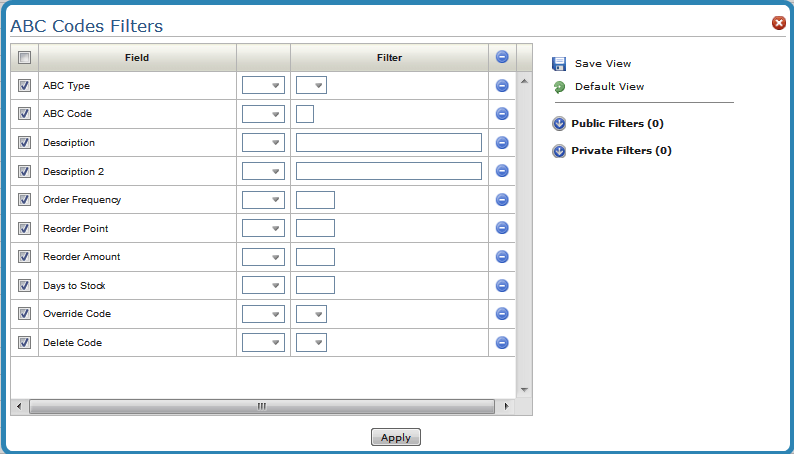This screenshot has height=454, width=794.
Task: Close the ABC Codes Filters dialog
Action: click(x=779, y=23)
